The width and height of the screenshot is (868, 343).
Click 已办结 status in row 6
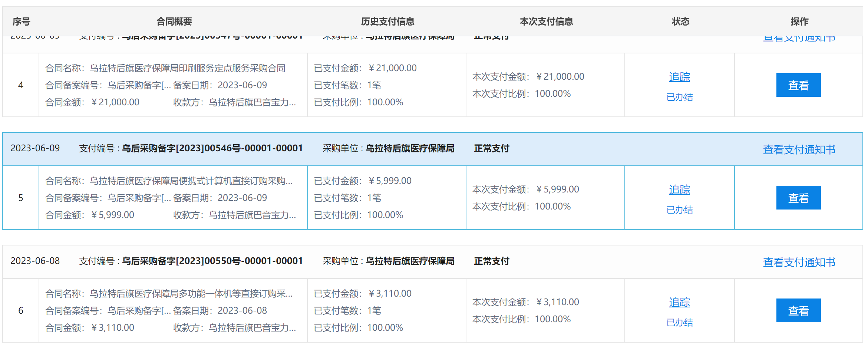coord(680,322)
